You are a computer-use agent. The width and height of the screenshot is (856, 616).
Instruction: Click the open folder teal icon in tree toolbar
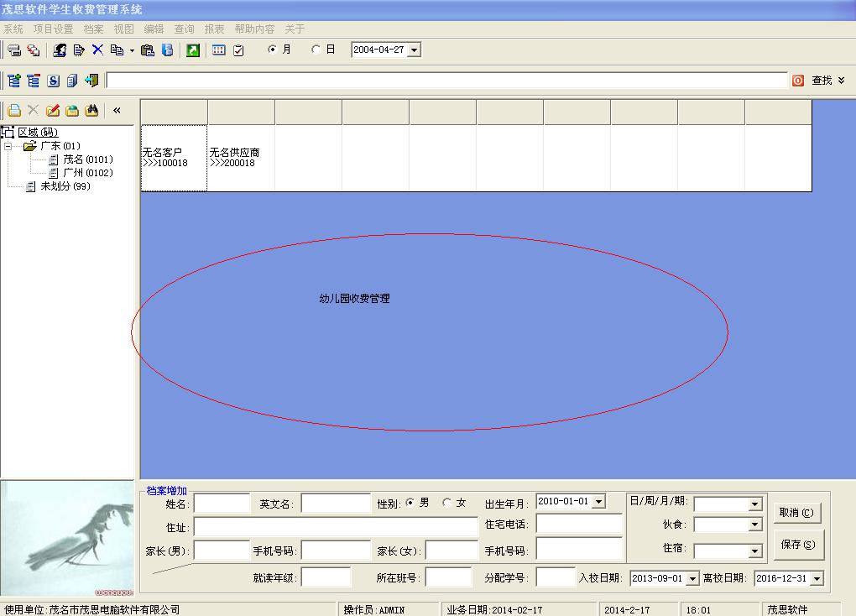72,110
